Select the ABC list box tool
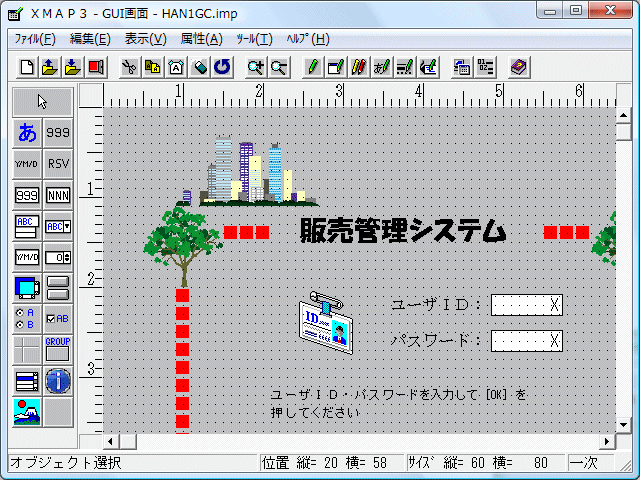This screenshot has height=480, width=640. [x=27, y=226]
